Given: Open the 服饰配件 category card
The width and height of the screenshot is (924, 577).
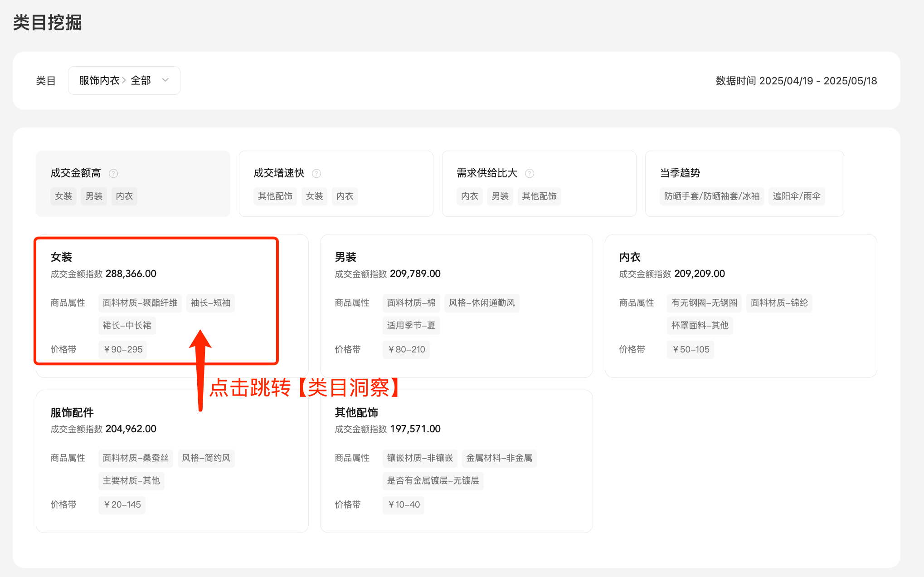Looking at the screenshot, I should click(x=72, y=412).
